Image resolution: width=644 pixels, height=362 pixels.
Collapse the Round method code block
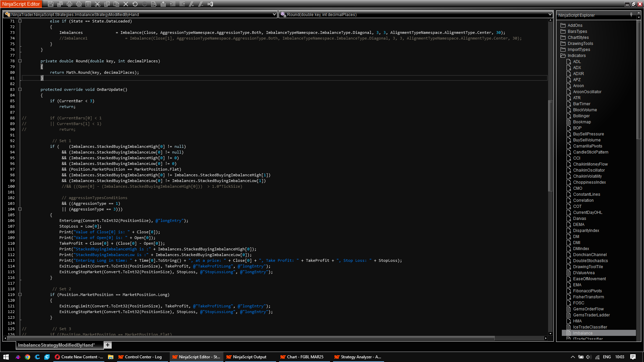pos(20,61)
